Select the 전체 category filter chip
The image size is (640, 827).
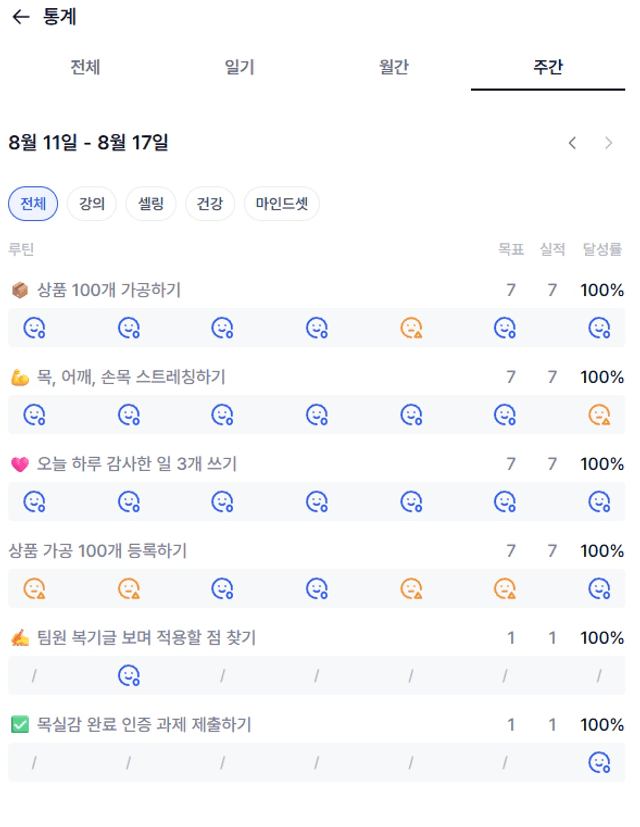point(33,204)
